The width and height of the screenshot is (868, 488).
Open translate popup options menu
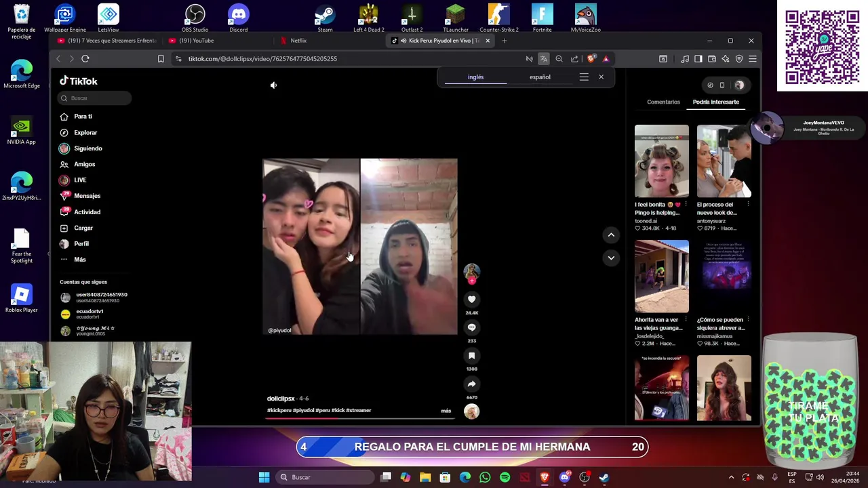click(x=584, y=77)
